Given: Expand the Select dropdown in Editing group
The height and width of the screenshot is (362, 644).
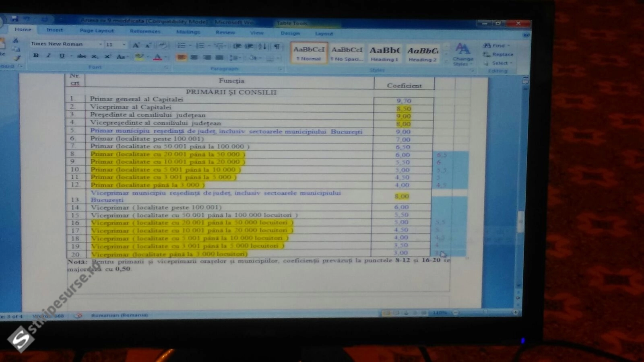Looking at the screenshot, I should click(x=500, y=63).
